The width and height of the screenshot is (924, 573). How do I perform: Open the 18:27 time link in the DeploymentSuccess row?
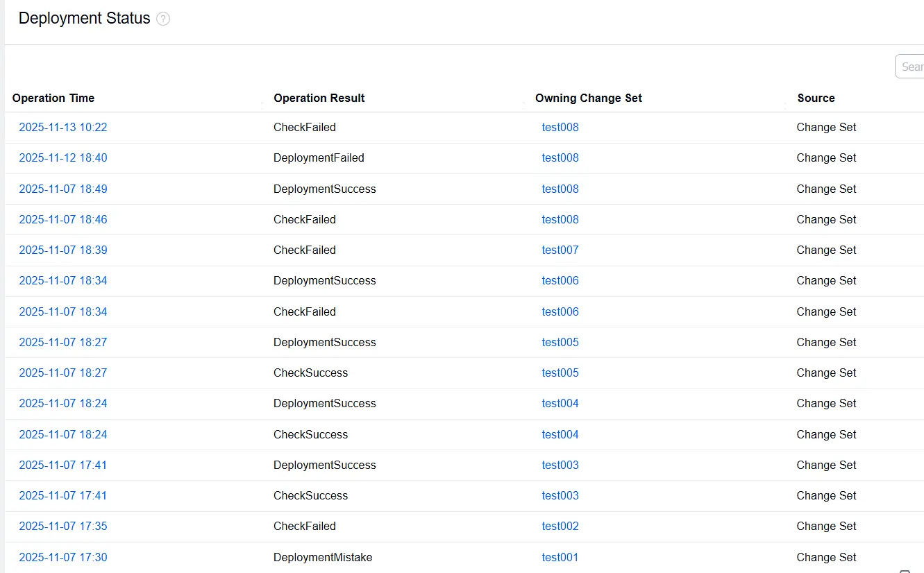[x=63, y=342]
